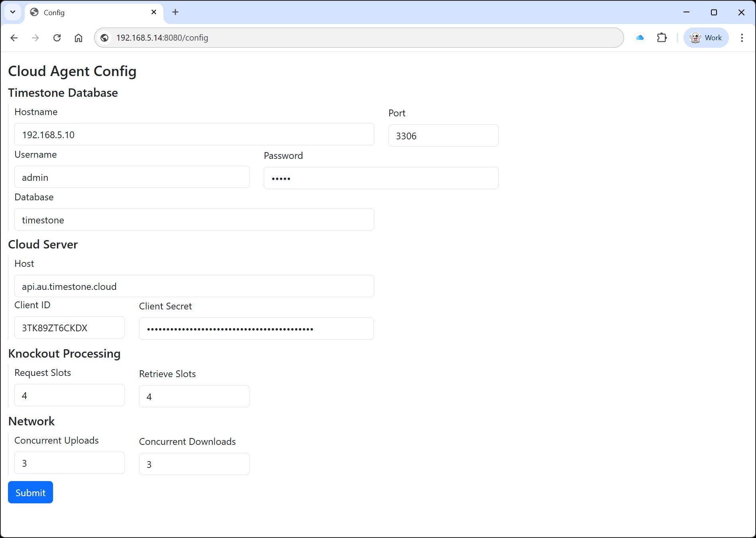The image size is (756, 538).
Task: Edit the Client Secret field
Action: 256,329
